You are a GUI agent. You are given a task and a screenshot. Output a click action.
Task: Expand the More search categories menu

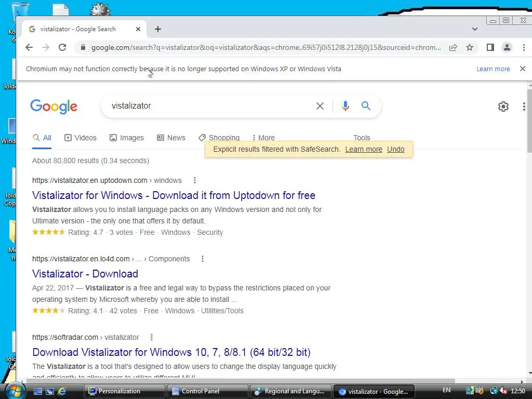(x=263, y=137)
